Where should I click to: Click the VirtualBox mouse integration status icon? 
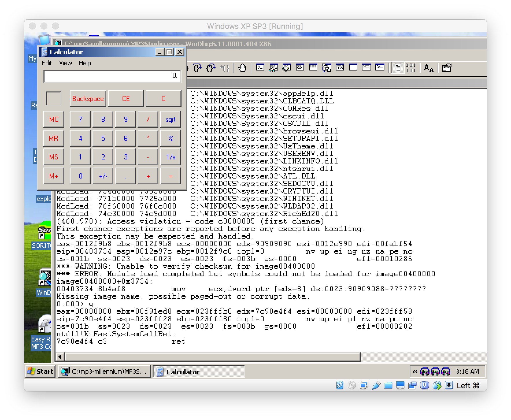click(x=437, y=385)
